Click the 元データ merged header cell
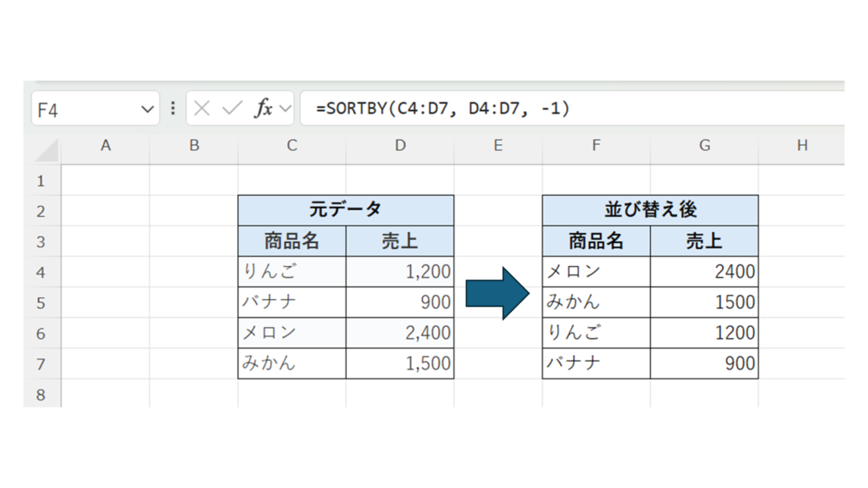This screenshot has height=488, width=868. pyautogui.click(x=346, y=210)
